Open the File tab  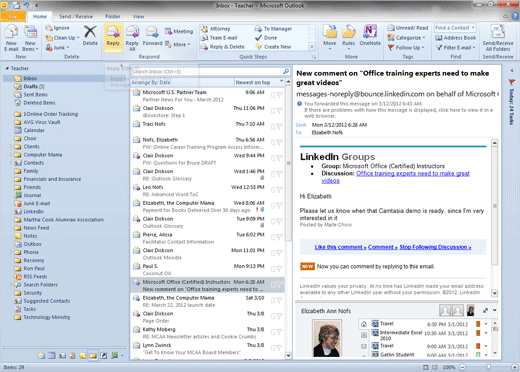pos(13,16)
